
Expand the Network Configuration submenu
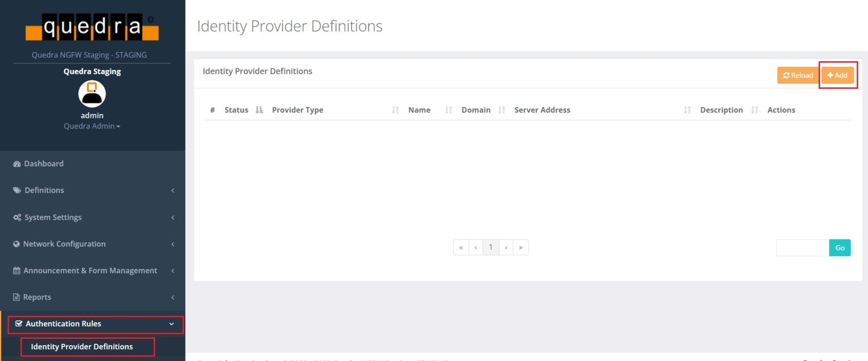[173, 244]
